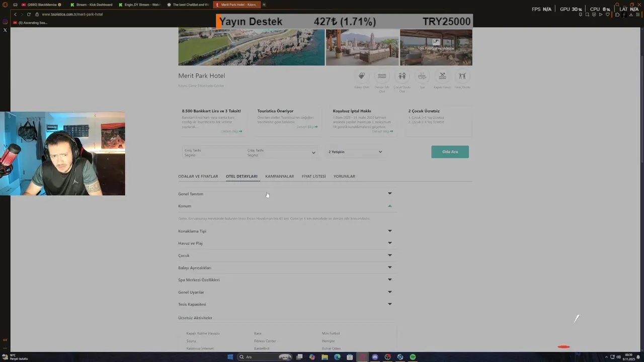This screenshot has height=362, width=644.
Task: Click Detaylı Bilgi under Touristica Öneriyor
Action: point(307,127)
